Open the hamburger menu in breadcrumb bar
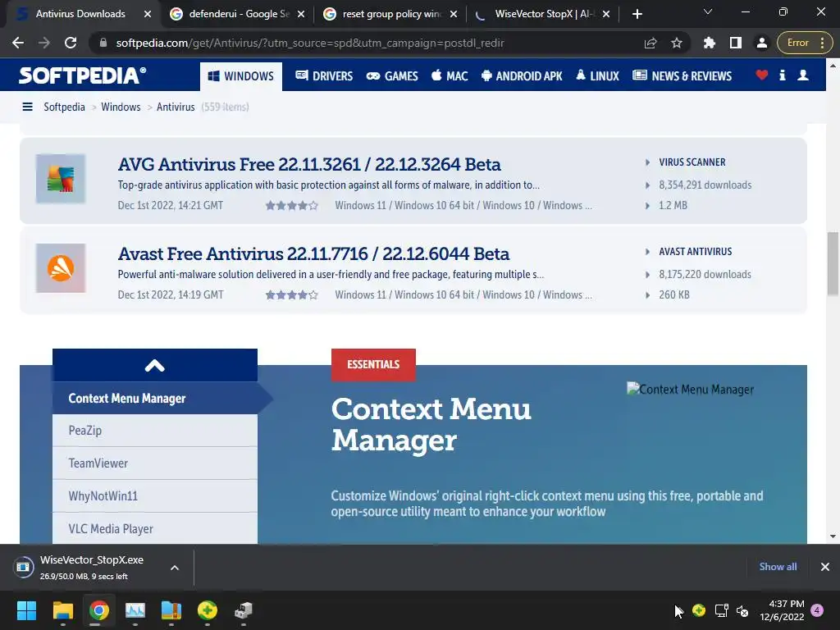The height and width of the screenshot is (630, 840). pos(27,107)
